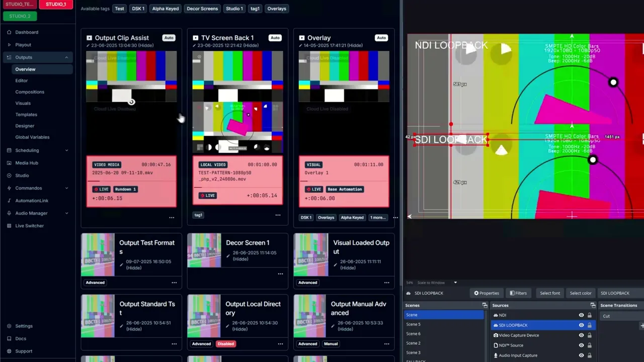Open Templates page
644x362 pixels.
point(26,115)
